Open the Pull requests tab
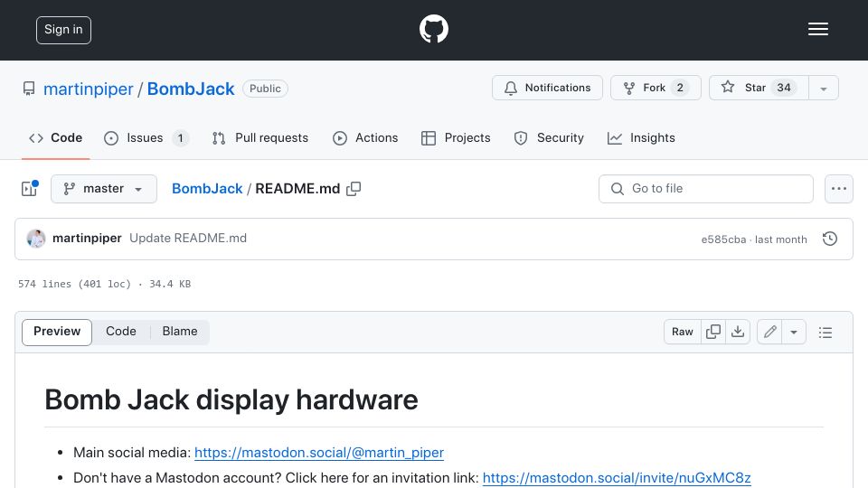The width and height of the screenshot is (868, 488). point(260,137)
